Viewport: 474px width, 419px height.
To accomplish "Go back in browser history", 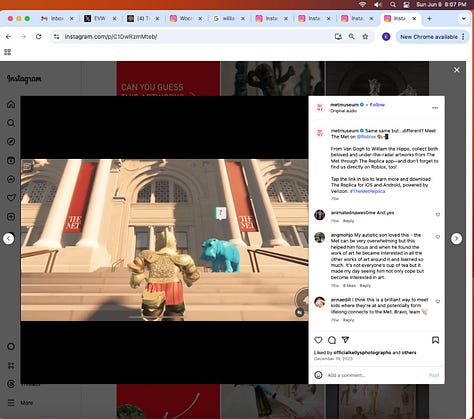I will [8, 37].
